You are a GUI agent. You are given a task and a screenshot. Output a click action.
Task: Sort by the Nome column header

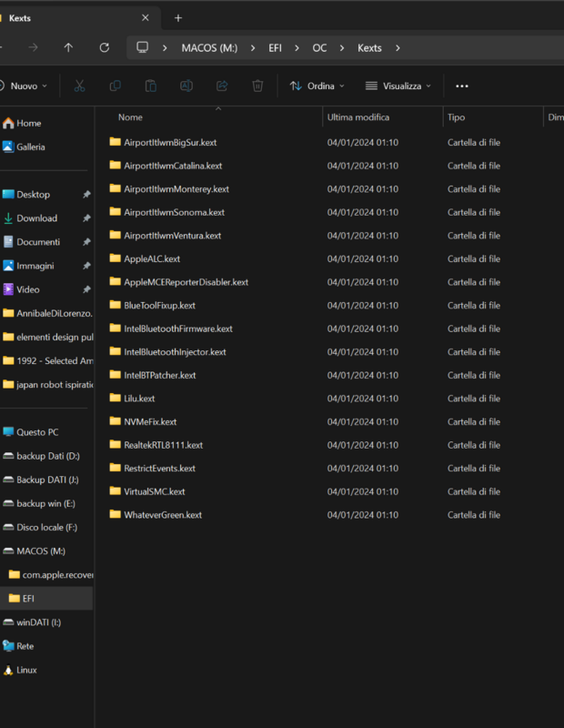pyautogui.click(x=130, y=117)
